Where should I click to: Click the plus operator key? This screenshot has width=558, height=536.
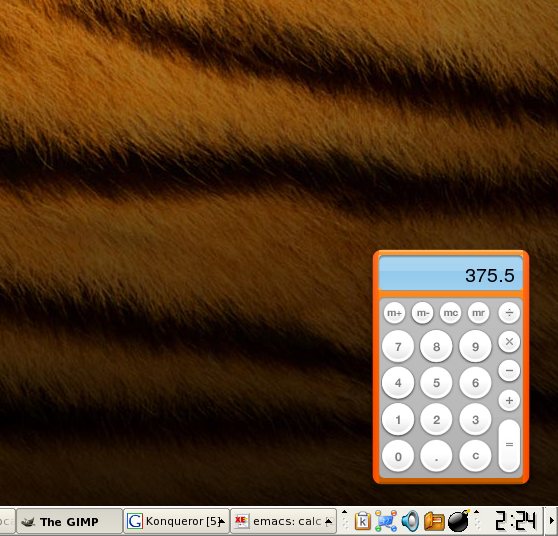(509, 400)
